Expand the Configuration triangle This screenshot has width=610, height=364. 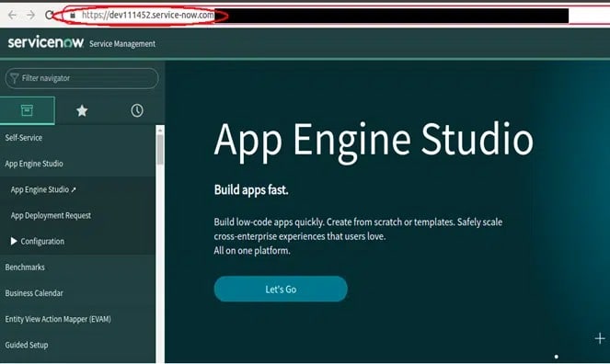(14, 241)
